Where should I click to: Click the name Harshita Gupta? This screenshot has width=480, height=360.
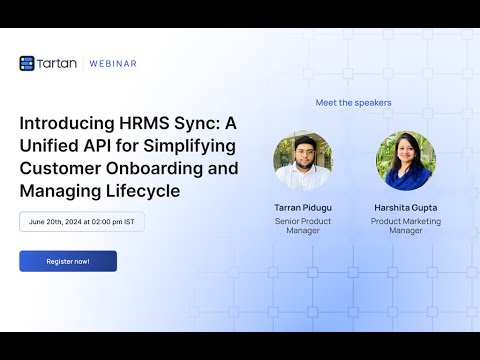(x=406, y=208)
